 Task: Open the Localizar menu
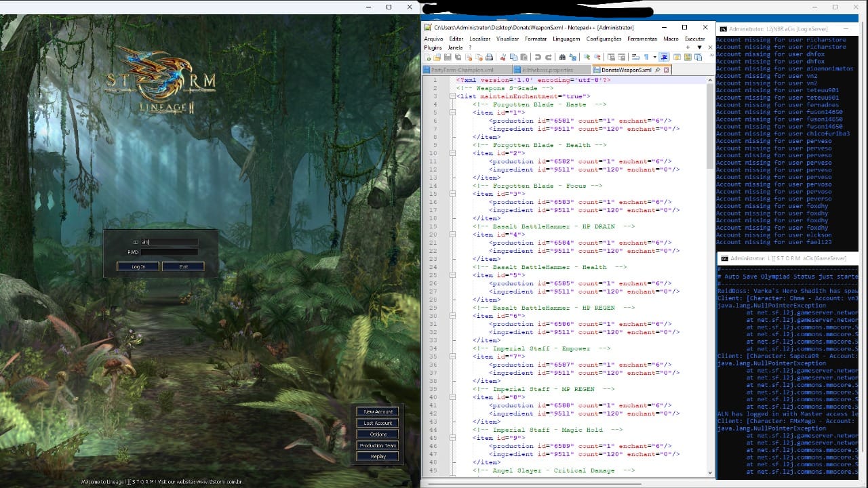coord(479,39)
